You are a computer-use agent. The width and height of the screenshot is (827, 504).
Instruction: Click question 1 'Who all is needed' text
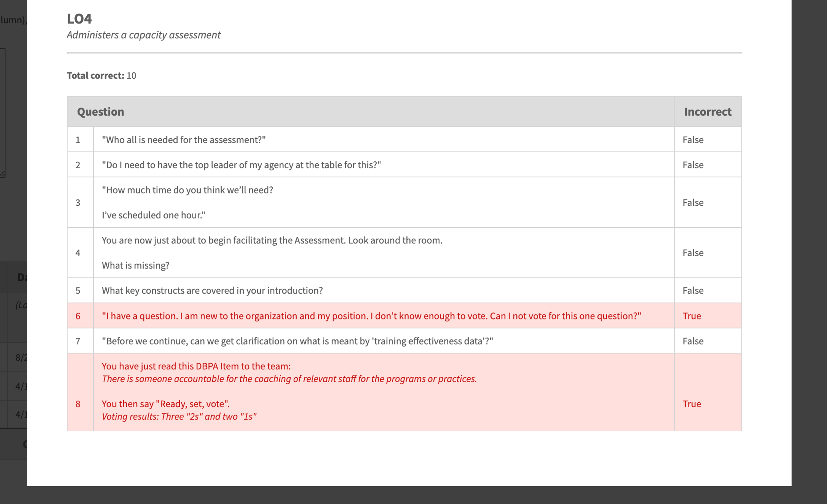click(184, 140)
